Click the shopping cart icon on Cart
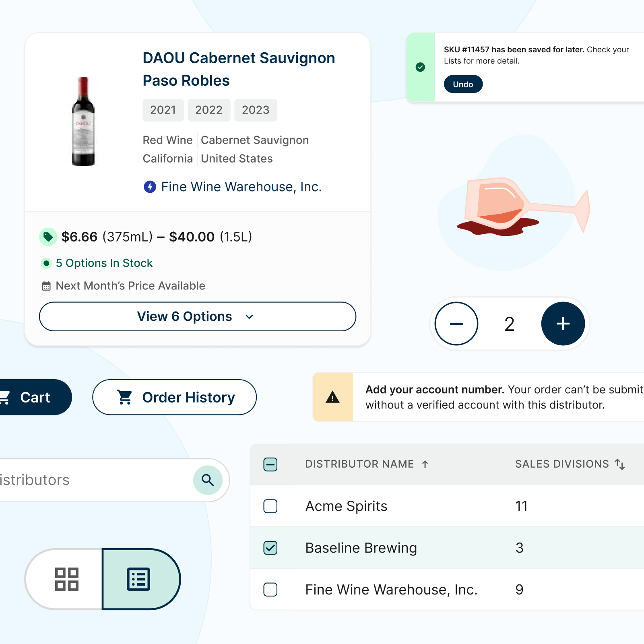 [x=6, y=397]
